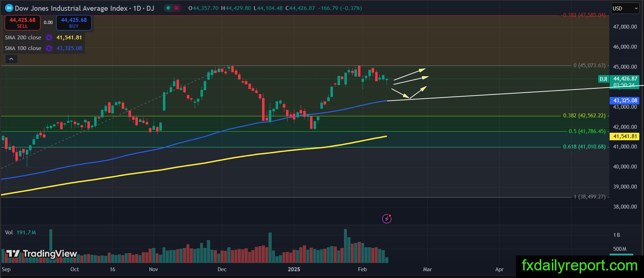Click the Apr label on the time axis
644x278 pixels.
[499, 269]
